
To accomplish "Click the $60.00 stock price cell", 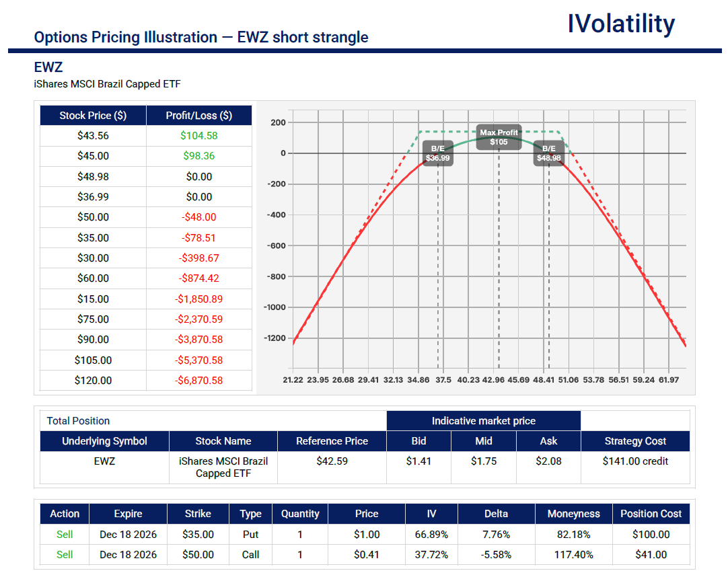I will 93,278.
